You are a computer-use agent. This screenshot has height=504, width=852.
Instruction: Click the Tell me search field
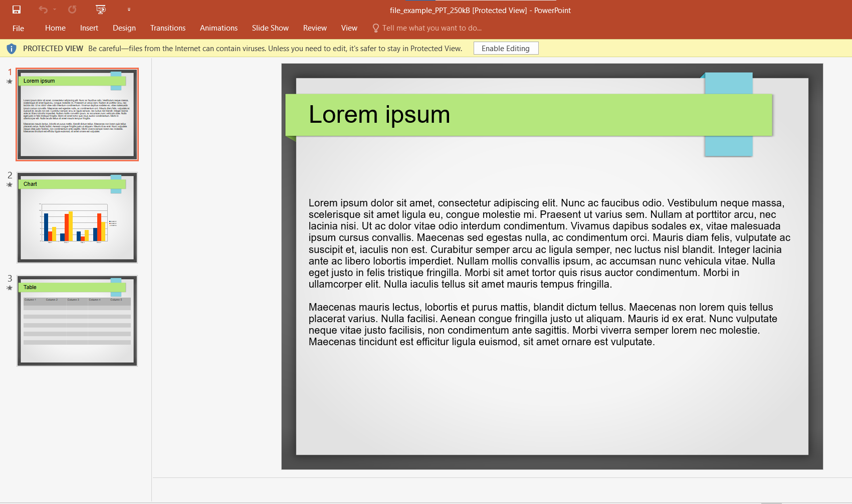(432, 28)
